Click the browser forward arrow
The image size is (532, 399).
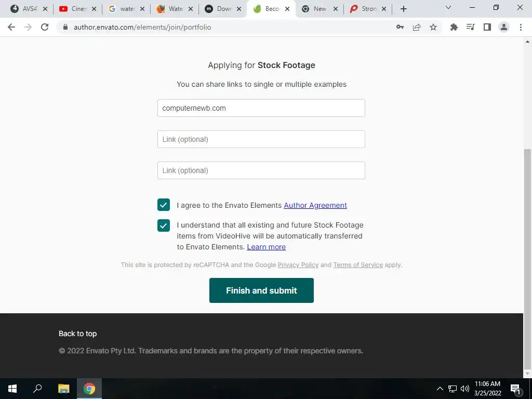point(28,27)
